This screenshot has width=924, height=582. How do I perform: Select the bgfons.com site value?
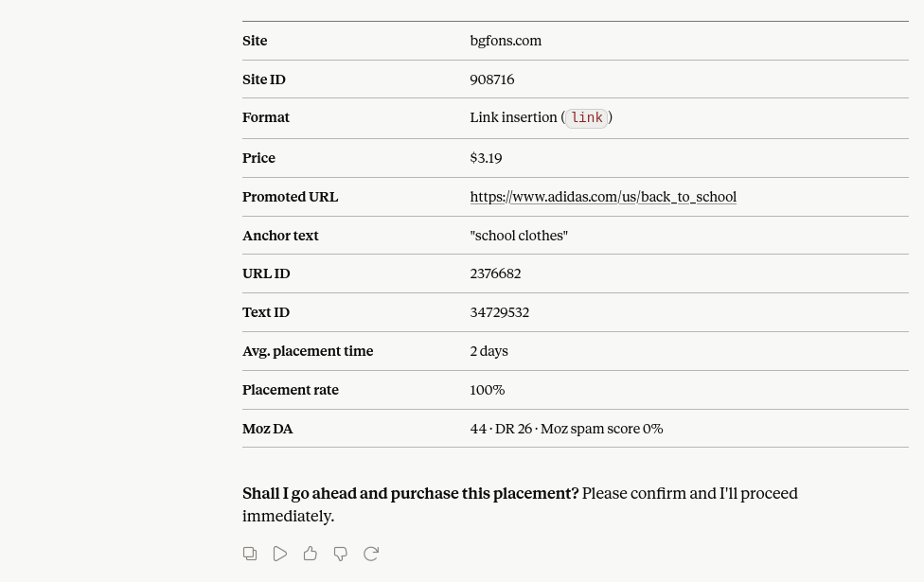[506, 41]
